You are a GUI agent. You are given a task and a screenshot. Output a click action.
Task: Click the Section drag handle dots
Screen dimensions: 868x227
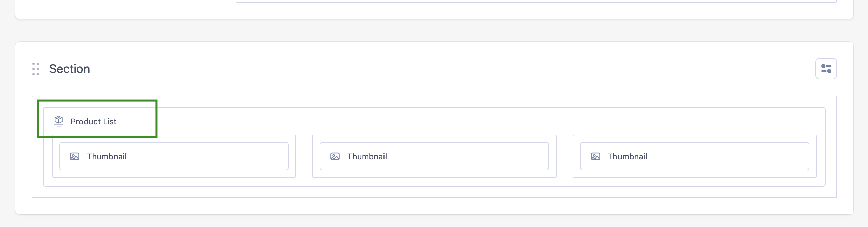click(x=36, y=69)
